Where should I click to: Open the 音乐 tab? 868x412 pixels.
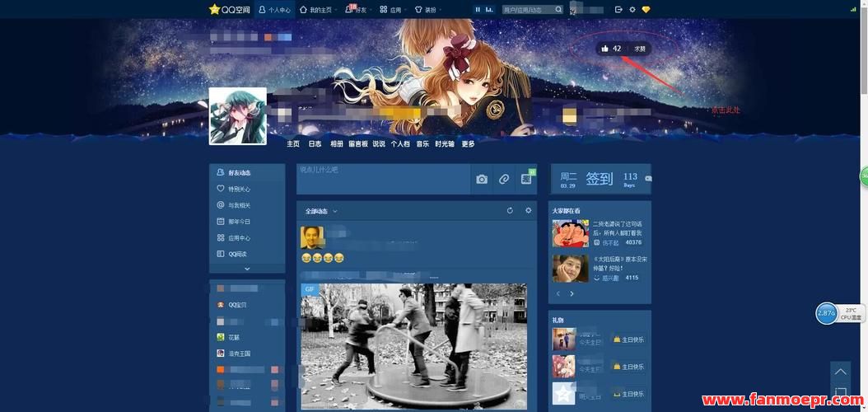pos(422,143)
